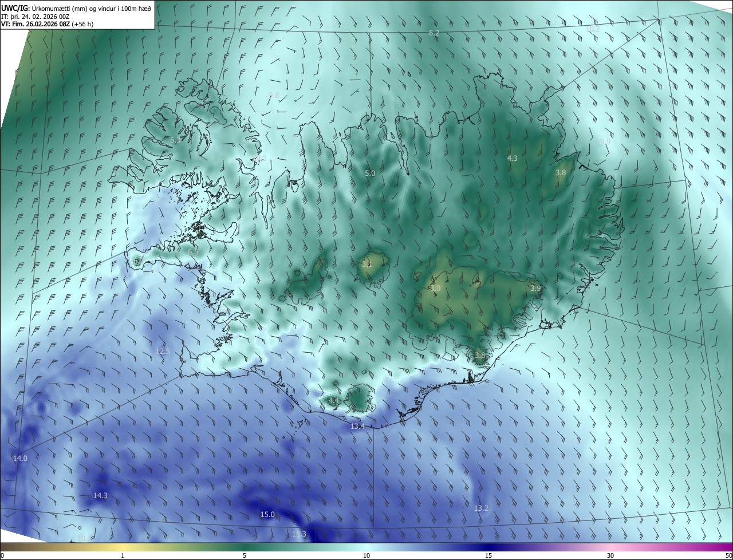Click the 9.8 value label

point(274,95)
